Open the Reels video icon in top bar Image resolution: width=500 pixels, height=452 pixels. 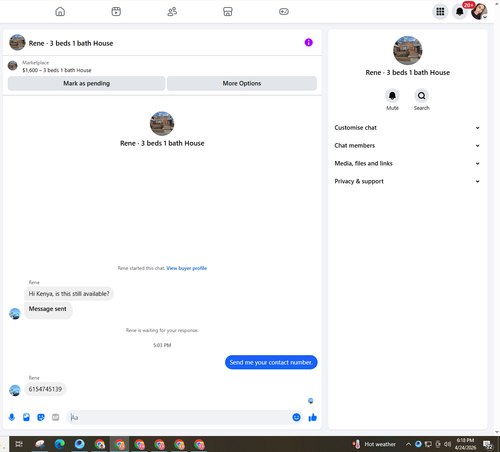pos(116,12)
